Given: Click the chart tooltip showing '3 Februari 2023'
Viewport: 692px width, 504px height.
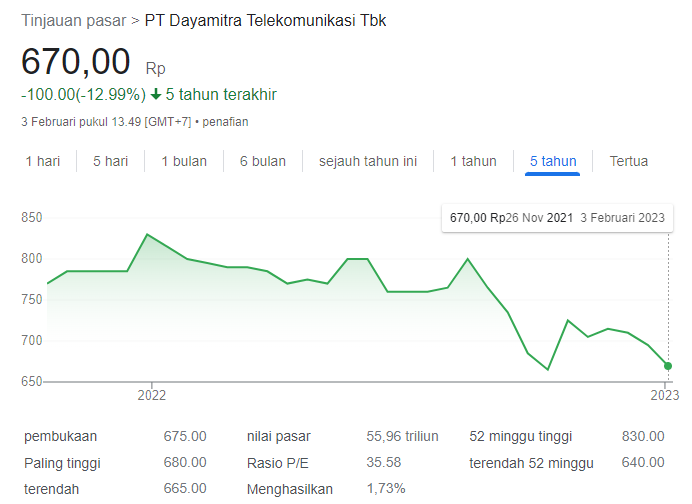Looking at the screenshot, I should click(557, 218).
